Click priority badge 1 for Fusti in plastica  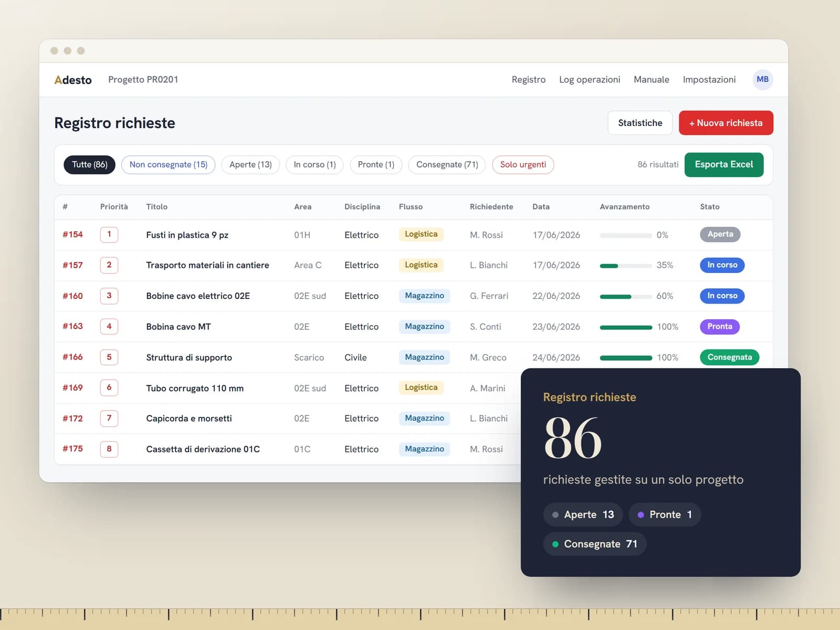[109, 234]
